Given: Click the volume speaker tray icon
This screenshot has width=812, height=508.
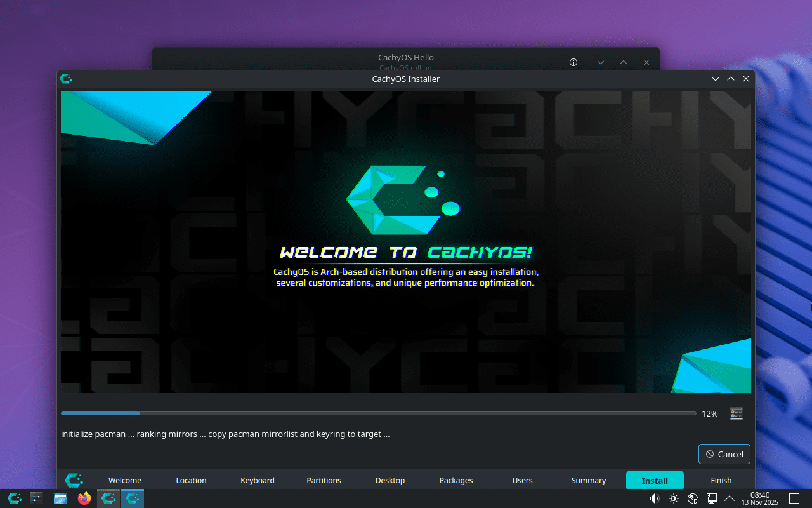Looking at the screenshot, I should point(653,498).
